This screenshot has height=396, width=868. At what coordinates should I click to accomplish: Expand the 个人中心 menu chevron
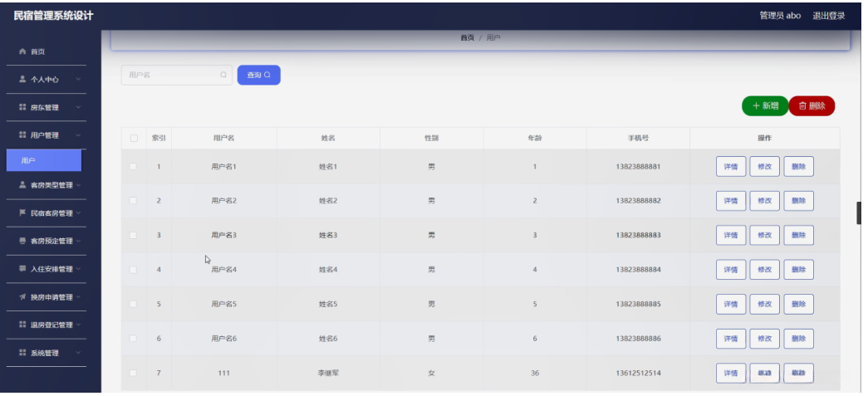78,80
